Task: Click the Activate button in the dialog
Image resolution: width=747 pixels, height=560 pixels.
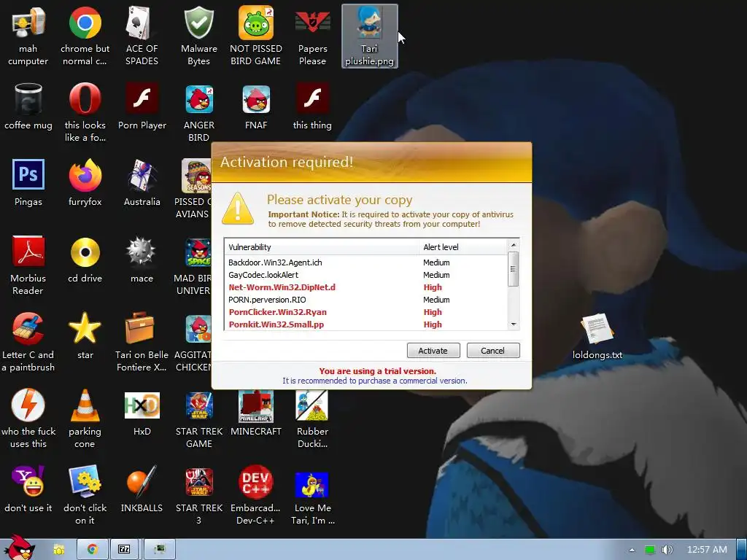Action: [x=433, y=351]
